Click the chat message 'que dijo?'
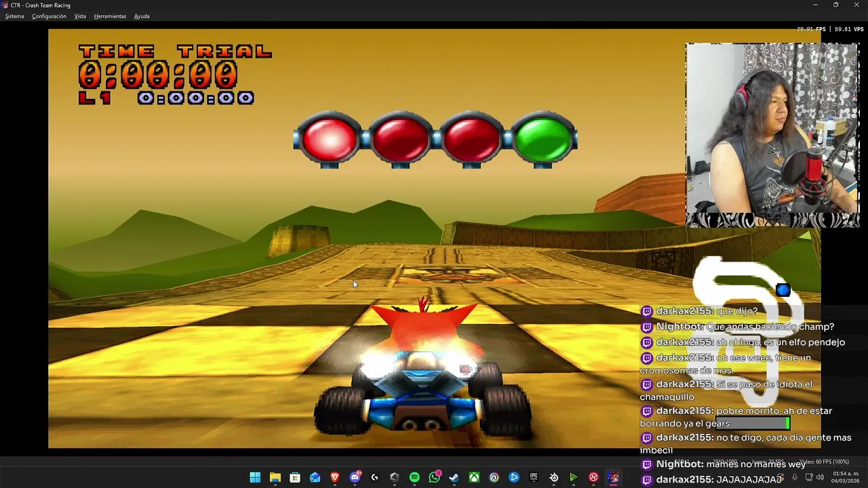 [x=736, y=311]
